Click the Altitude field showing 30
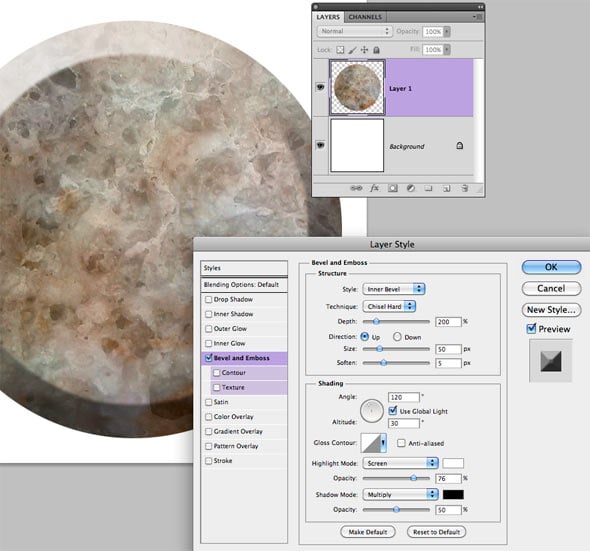590x551 pixels. pos(403,423)
